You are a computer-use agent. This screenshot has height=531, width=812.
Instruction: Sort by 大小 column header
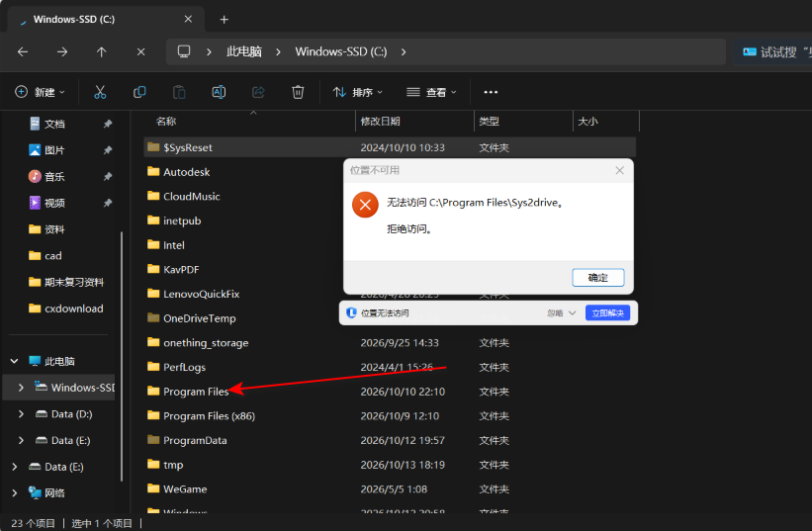(x=587, y=121)
